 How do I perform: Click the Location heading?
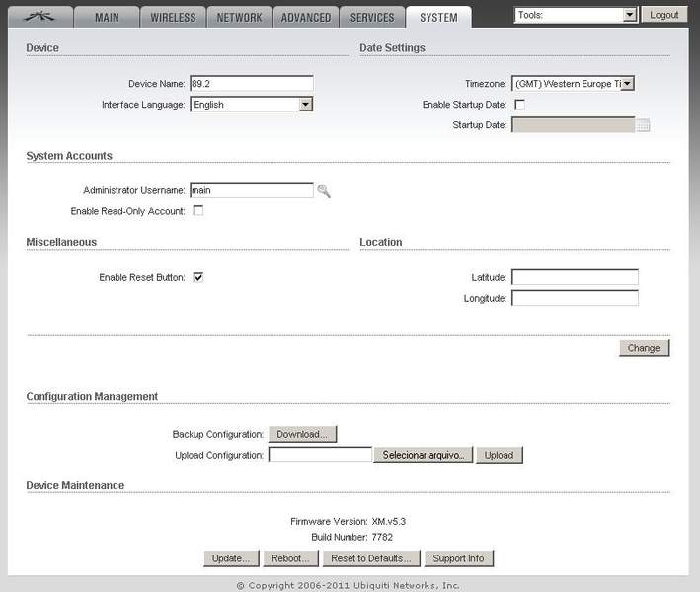tap(381, 242)
